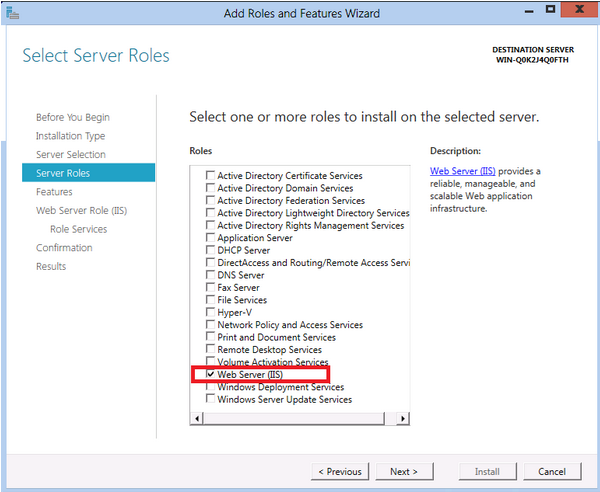This screenshot has width=600, height=492.
Task: Jump to the Features step
Action: click(54, 192)
